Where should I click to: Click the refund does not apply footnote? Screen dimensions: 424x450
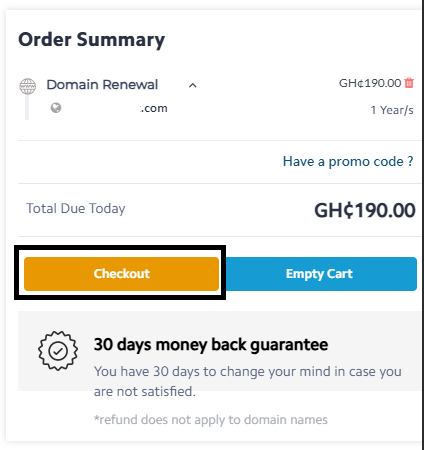pyautogui.click(x=211, y=420)
